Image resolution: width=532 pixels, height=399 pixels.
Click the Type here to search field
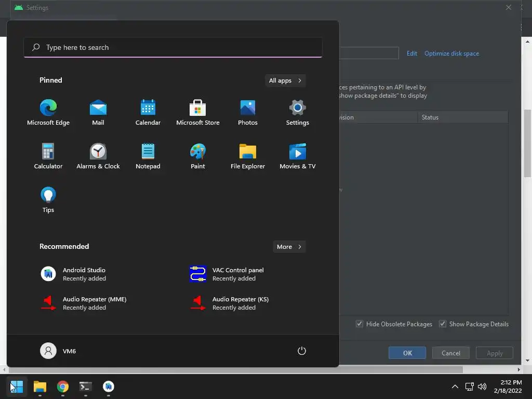pos(173,47)
